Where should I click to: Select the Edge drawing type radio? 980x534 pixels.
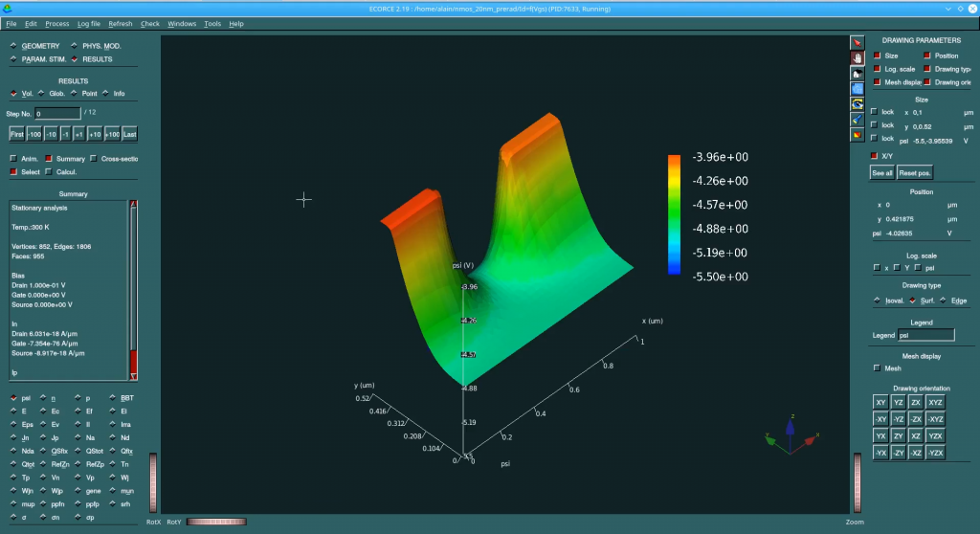click(x=945, y=300)
